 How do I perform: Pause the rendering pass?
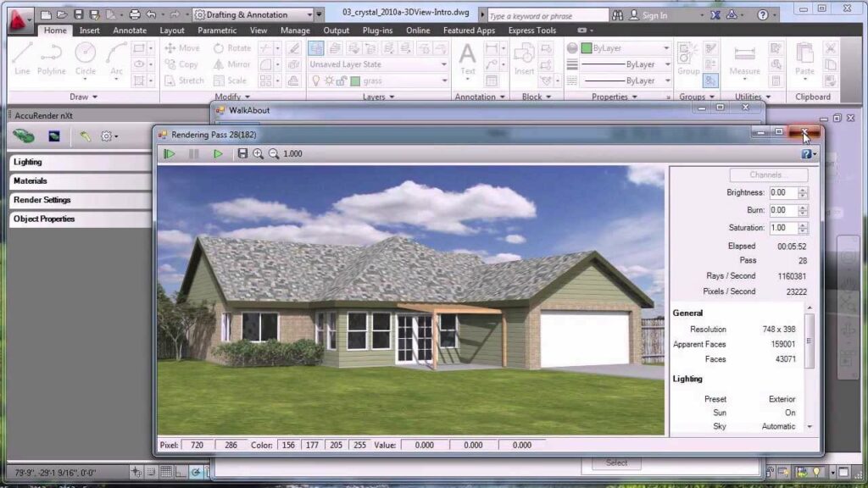(193, 153)
